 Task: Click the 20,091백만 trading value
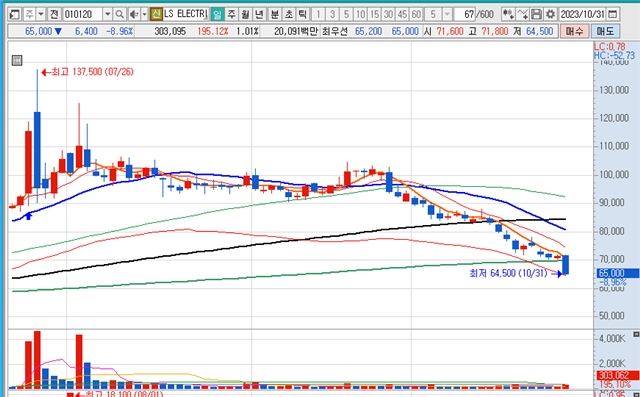pyautogui.click(x=296, y=31)
